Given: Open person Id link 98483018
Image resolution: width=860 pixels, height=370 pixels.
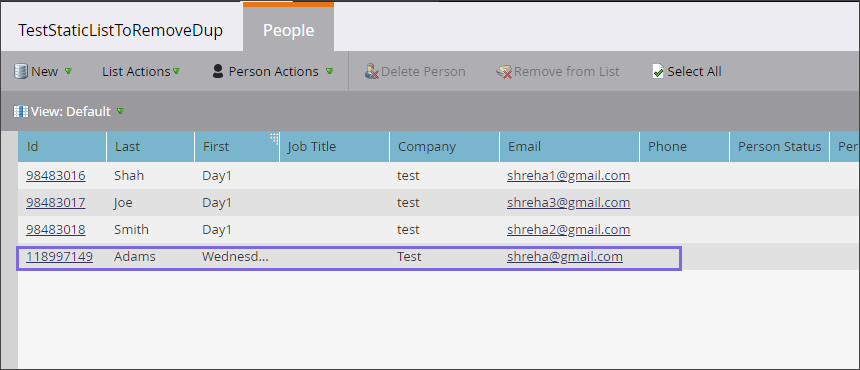Looking at the screenshot, I should 55,230.
